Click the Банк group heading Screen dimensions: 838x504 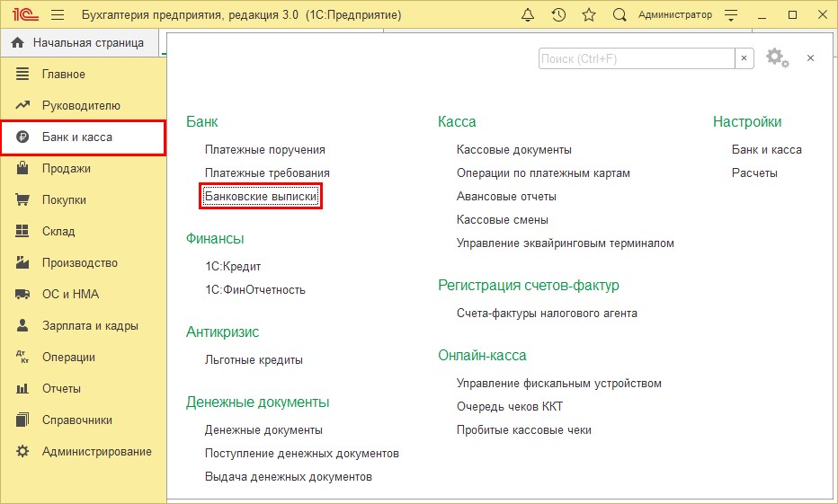202,121
